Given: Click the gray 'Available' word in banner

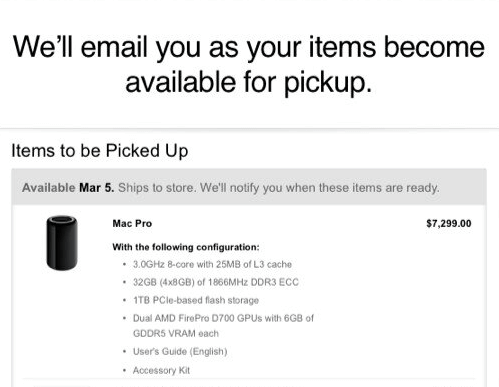Looking at the screenshot, I should click(49, 188).
